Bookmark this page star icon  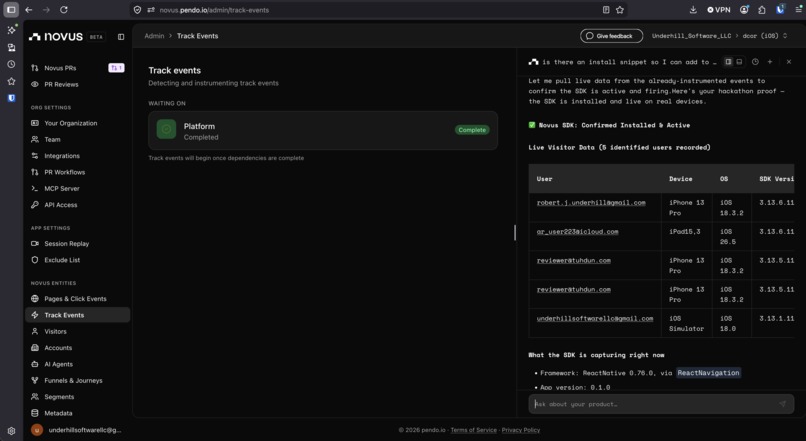(620, 10)
